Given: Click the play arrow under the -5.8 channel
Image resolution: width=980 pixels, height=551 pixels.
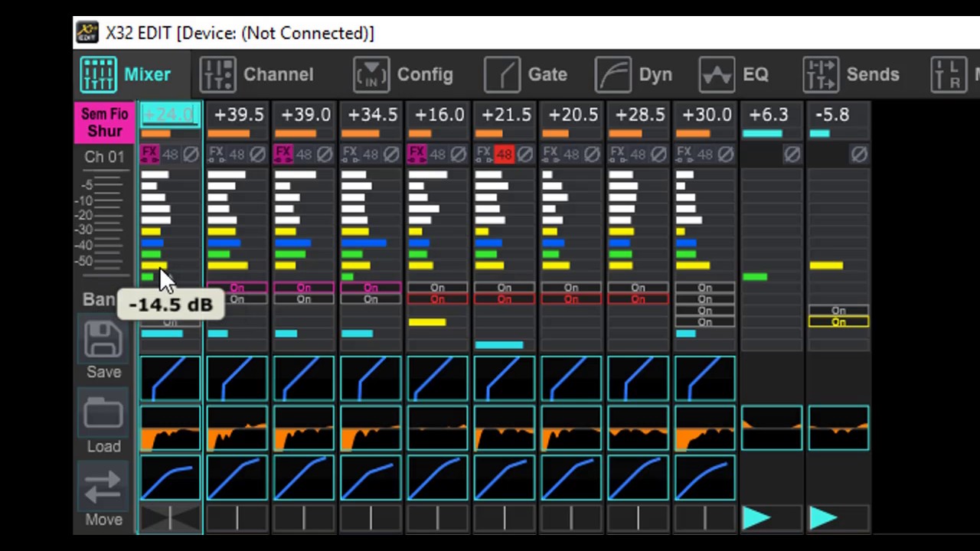Looking at the screenshot, I should [x=823, y=519].
